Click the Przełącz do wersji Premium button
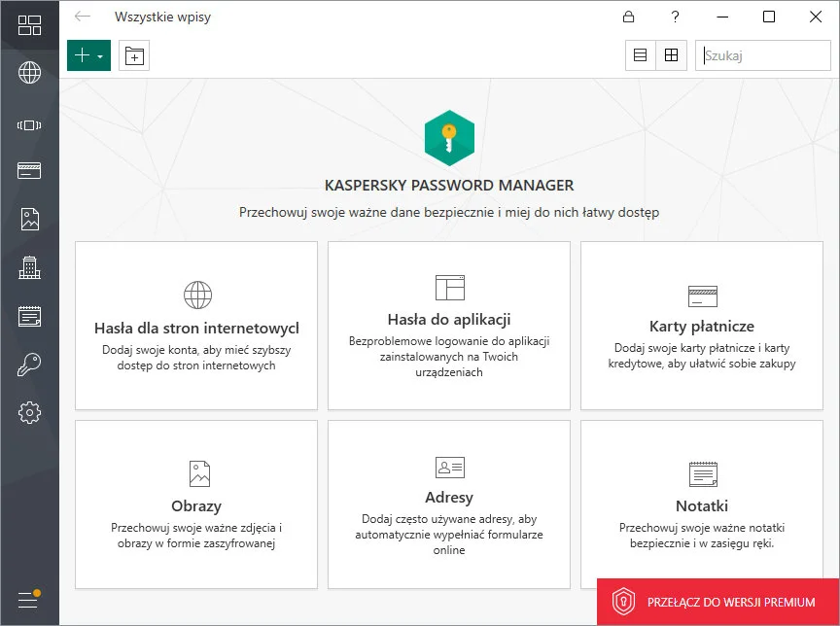The width and height of the screenshot is (840, 626). click(x=717, y=603)
